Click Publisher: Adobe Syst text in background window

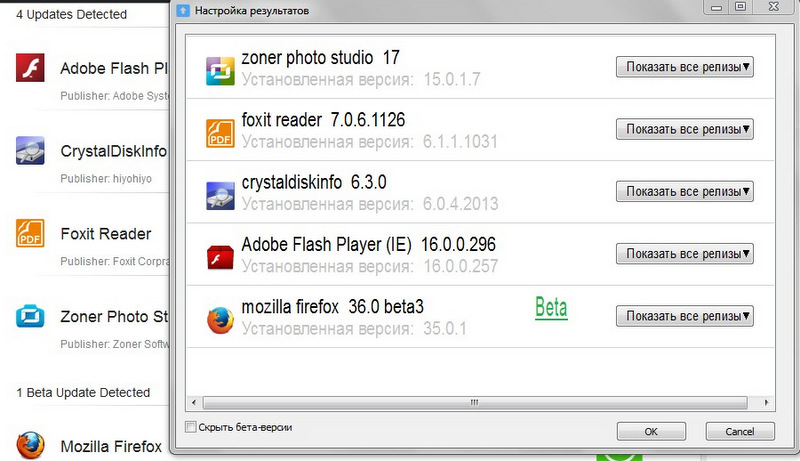point(114,96)
